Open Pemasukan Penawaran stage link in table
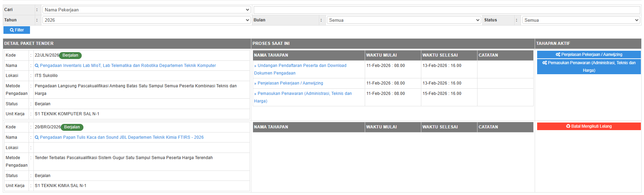644x195 pixels. (x=304, y=94)
